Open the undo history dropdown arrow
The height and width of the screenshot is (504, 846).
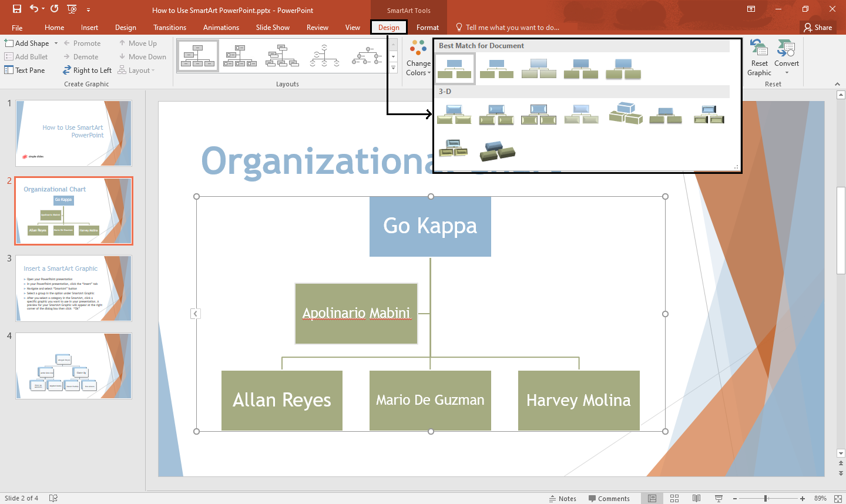click(x=43, y=9)
